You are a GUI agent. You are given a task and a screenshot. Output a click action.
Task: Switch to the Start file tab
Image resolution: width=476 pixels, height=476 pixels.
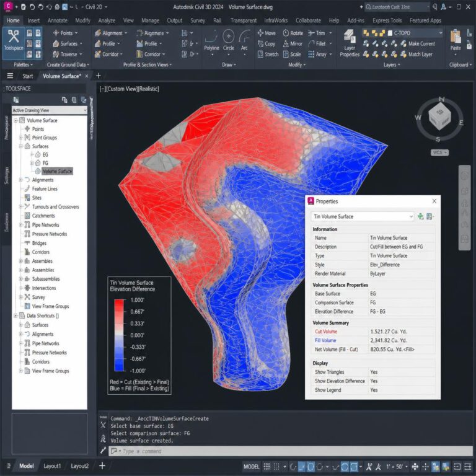tap(28, 76)
